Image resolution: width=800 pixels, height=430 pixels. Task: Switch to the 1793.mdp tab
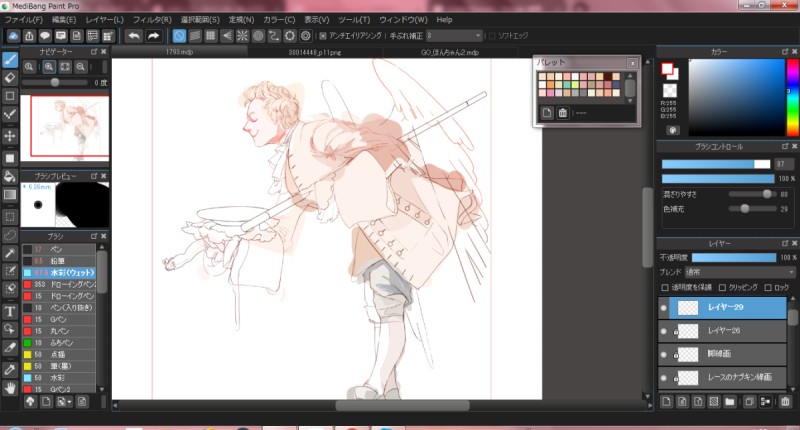tap(180, 52)
